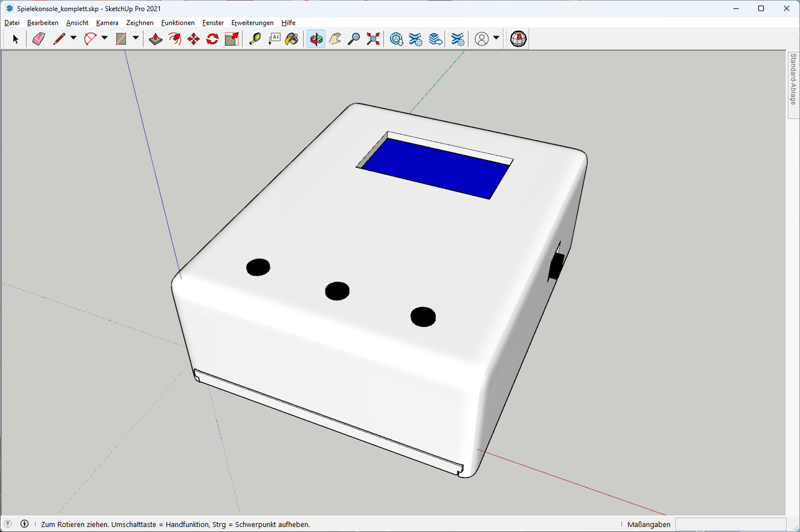Open the Zeichnen menu
The height and width of the screenshot is (532, 800).
pyautogui.click(x=140, y=23)
